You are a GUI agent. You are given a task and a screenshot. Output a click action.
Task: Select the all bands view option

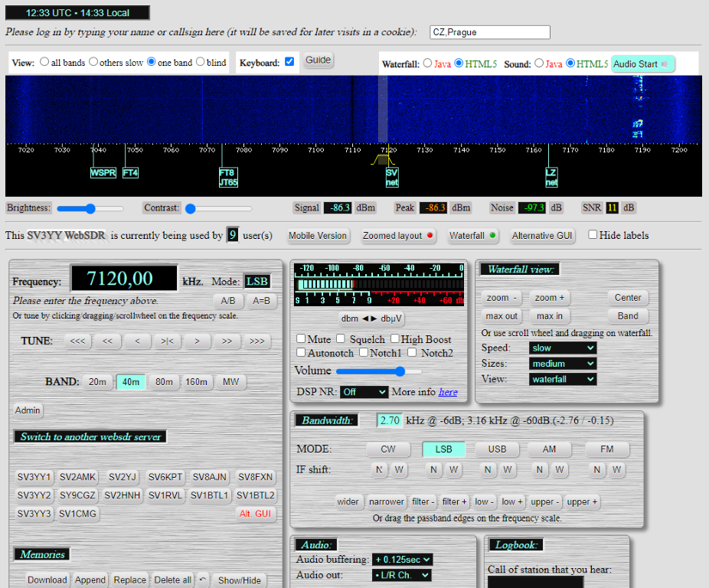click(x=44, y=61)
